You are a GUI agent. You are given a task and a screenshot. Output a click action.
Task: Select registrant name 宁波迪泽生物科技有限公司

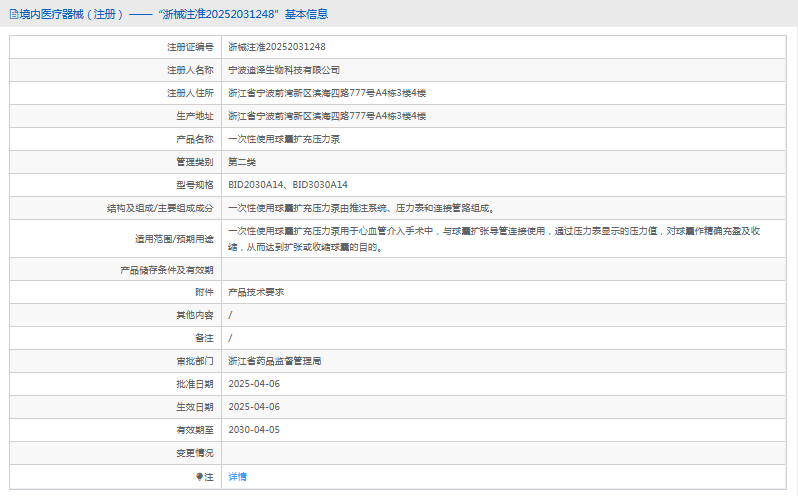click(x=284, y=70)
